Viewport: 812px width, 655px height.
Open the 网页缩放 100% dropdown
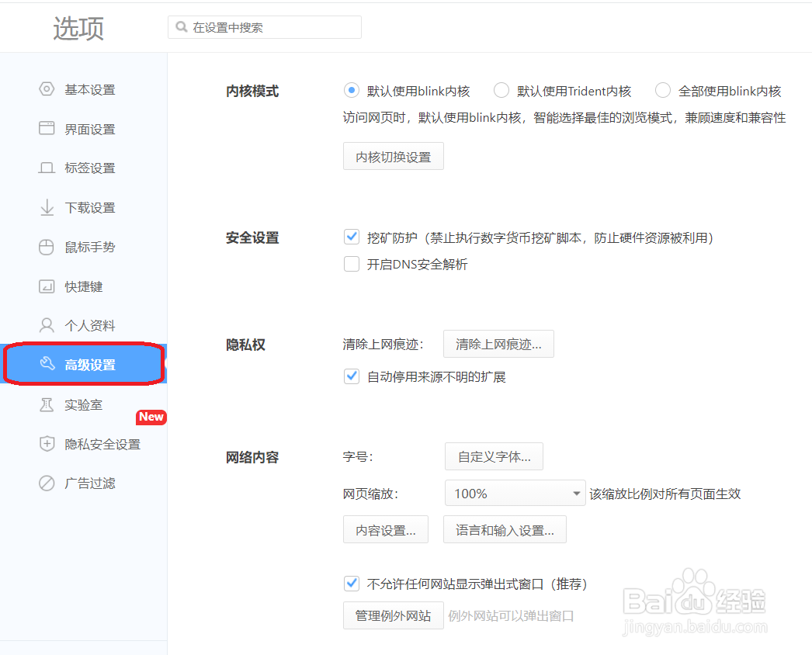[515, 493]
